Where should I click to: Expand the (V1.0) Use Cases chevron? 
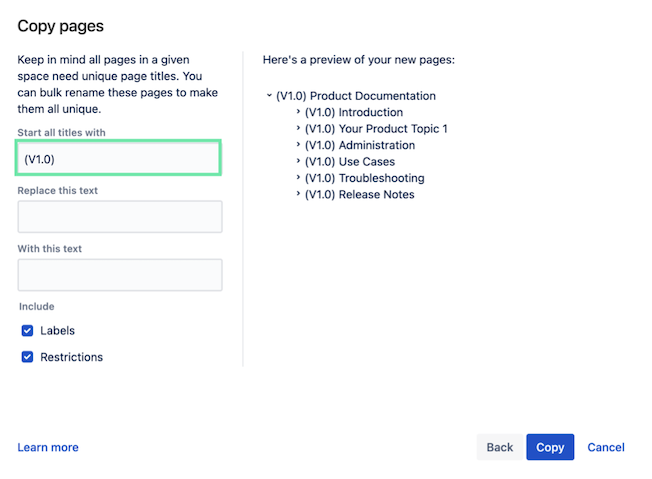tap(298, 162)
